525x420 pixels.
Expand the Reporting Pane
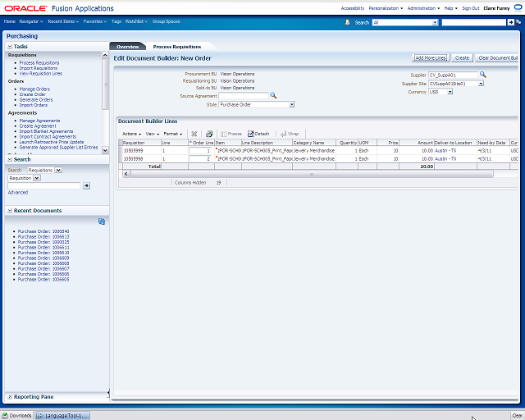(10, 397)
